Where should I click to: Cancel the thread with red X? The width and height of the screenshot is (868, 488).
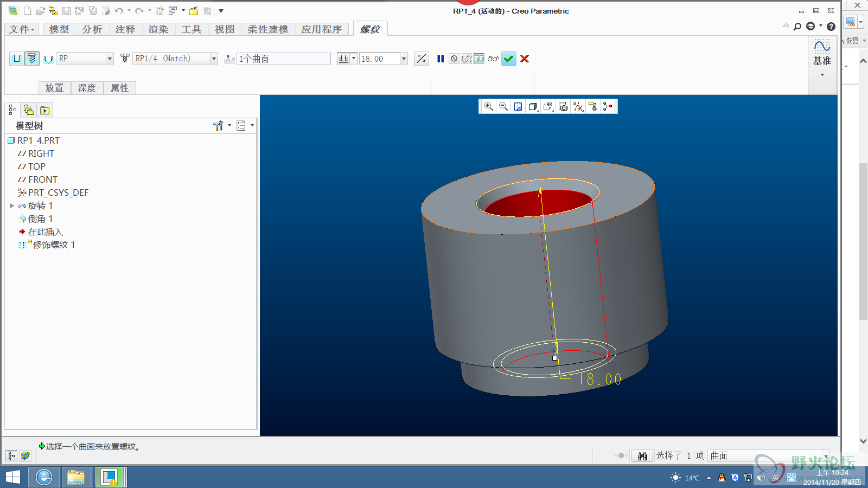(x=525, y=59)
